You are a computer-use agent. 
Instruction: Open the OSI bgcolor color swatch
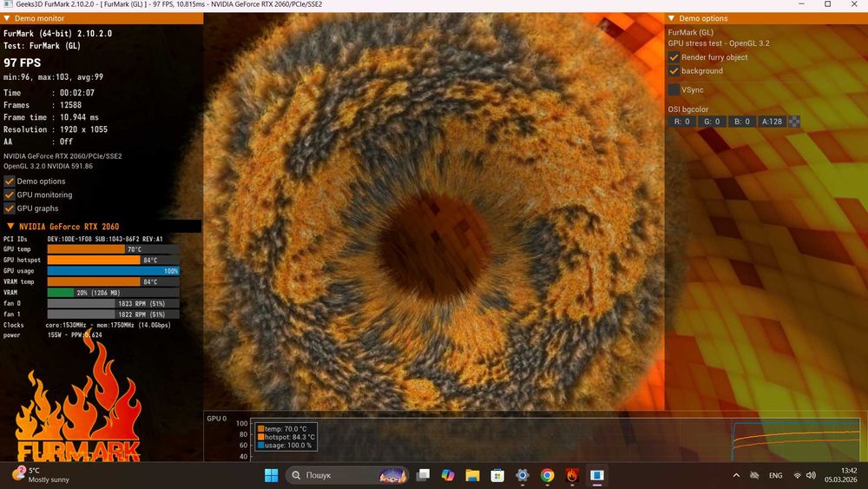pyautogui.click(x=794, y=122)
